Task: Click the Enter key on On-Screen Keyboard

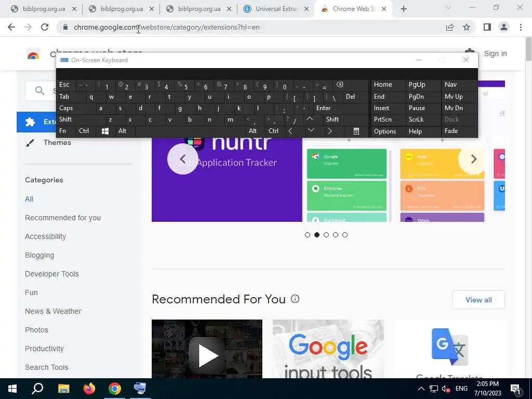Action: coord(341,108)
